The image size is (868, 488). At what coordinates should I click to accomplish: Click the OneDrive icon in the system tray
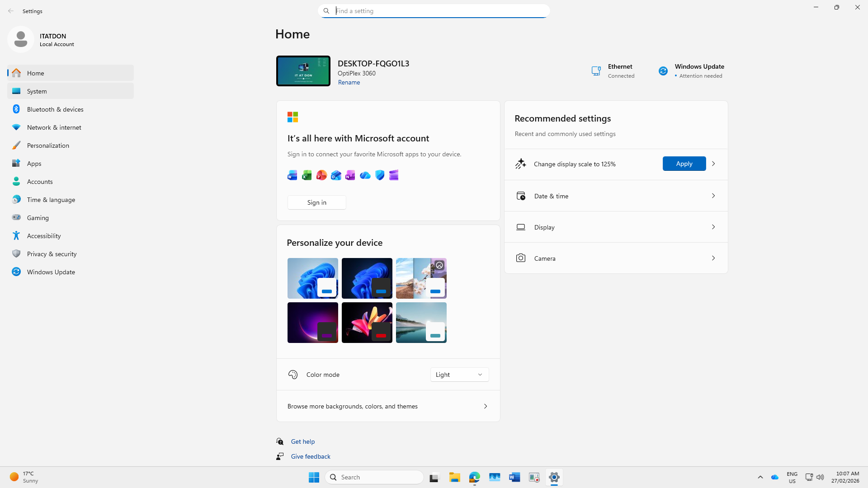click(x=775, y=477)
